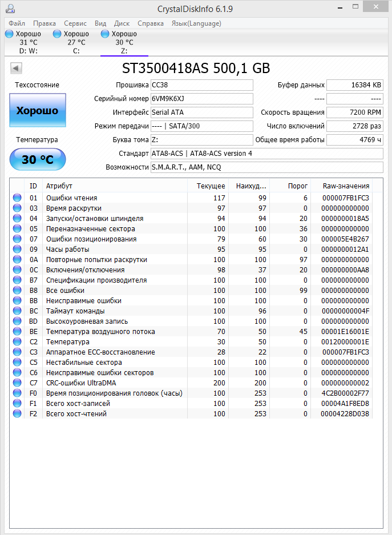Click the Стандарт field ATA8-ACS
Image resolution: width=392 pixels, height=535 pixels.
[267, 154]
